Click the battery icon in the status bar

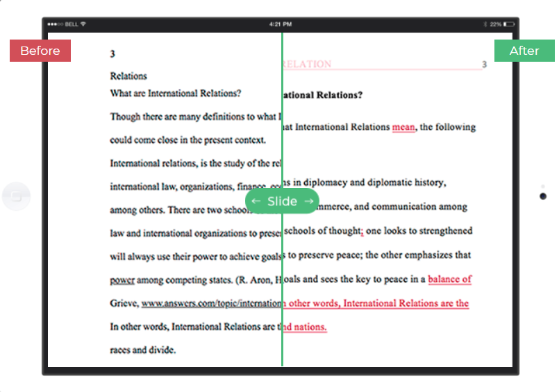coord(508,24)
